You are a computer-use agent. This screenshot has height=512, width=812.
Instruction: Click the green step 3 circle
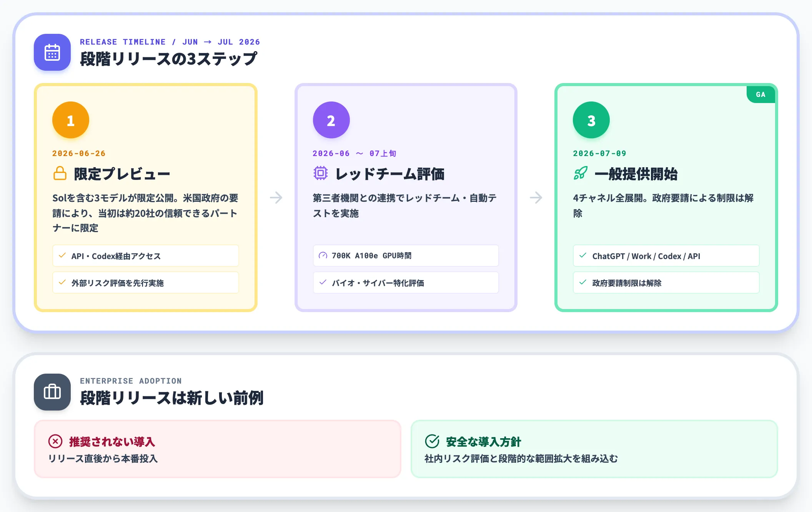pos(591,120)
